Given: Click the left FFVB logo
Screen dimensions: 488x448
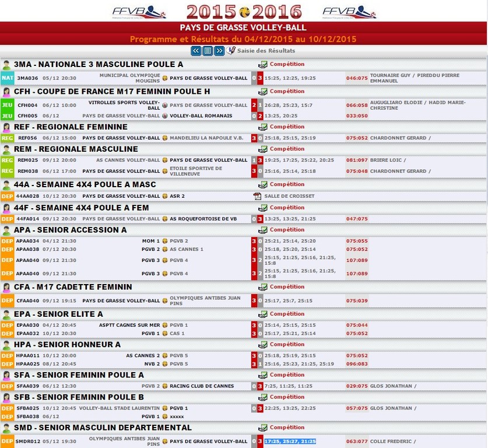Looking at the screenshot, I should 139,12.
